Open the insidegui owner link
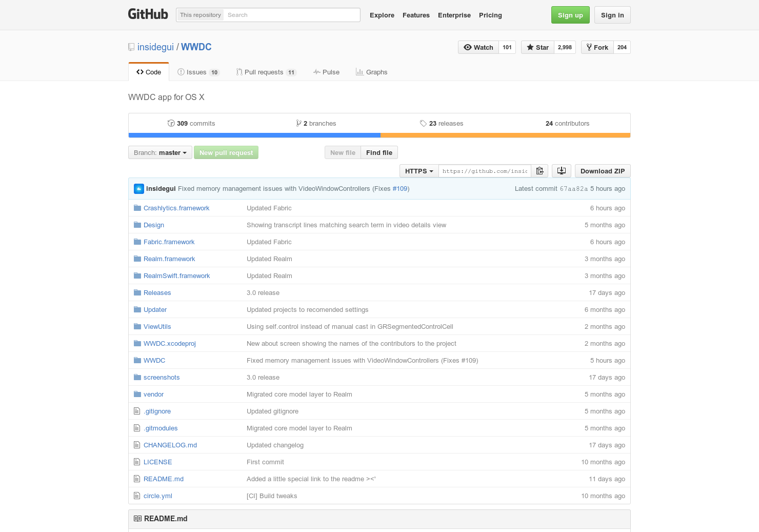 pyautogui.click(x=155, y=47)
